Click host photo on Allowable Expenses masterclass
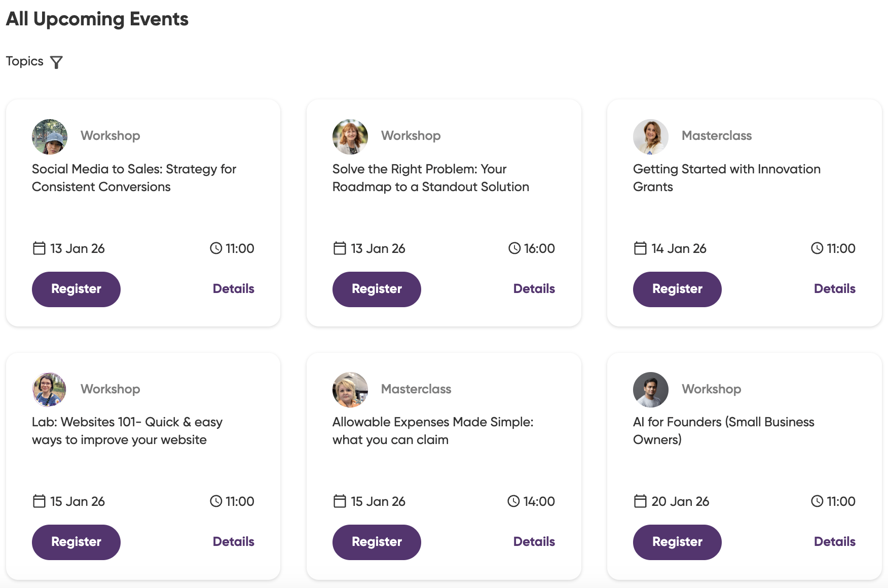This screenshot has height=588, width=888. coord(350,390)
